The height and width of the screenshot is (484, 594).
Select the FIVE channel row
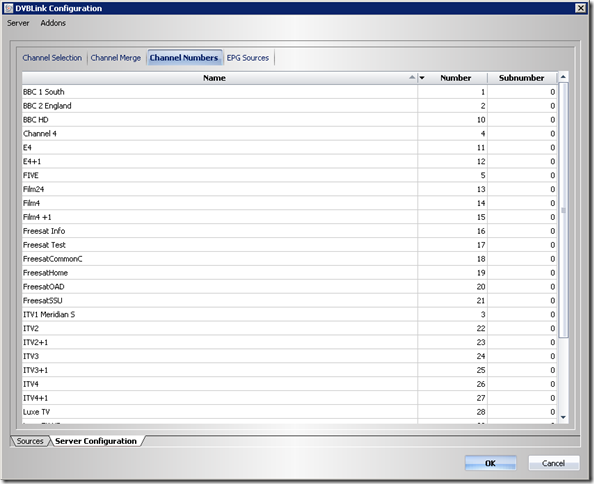click(x=289, y=175)
